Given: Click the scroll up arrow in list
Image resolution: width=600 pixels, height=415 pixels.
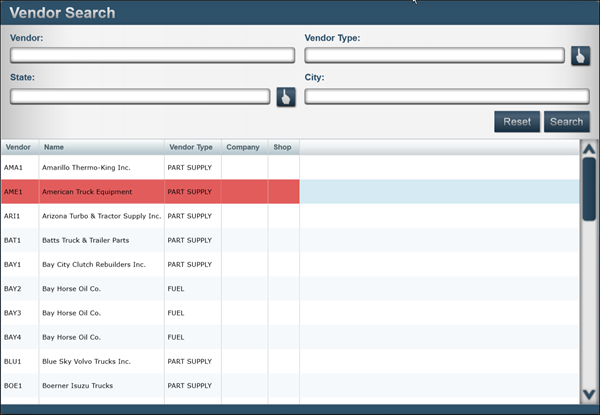Looking at the screenshot, I should (x=589, y=150).
